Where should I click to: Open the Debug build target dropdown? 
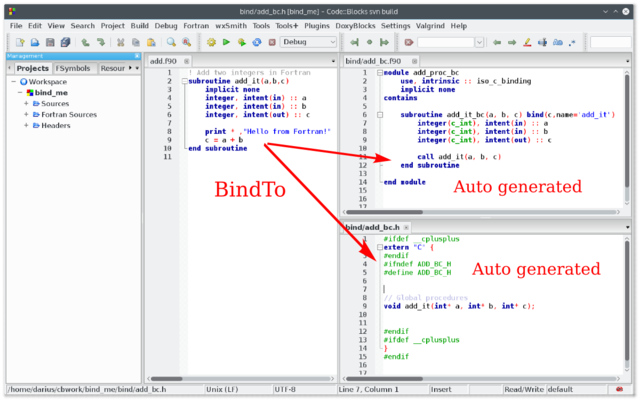coord(308,42)
